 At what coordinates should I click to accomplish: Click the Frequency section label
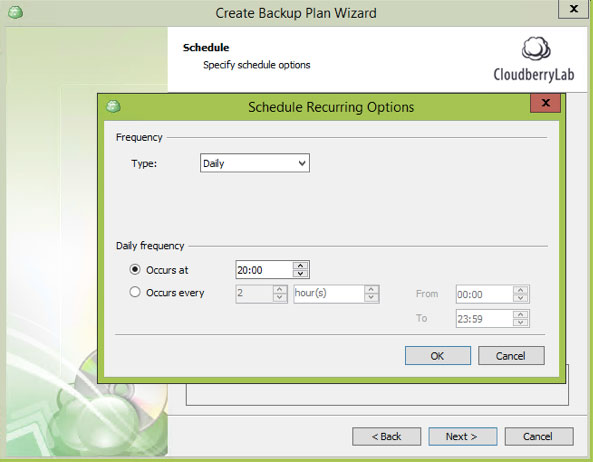click(139, 137)
